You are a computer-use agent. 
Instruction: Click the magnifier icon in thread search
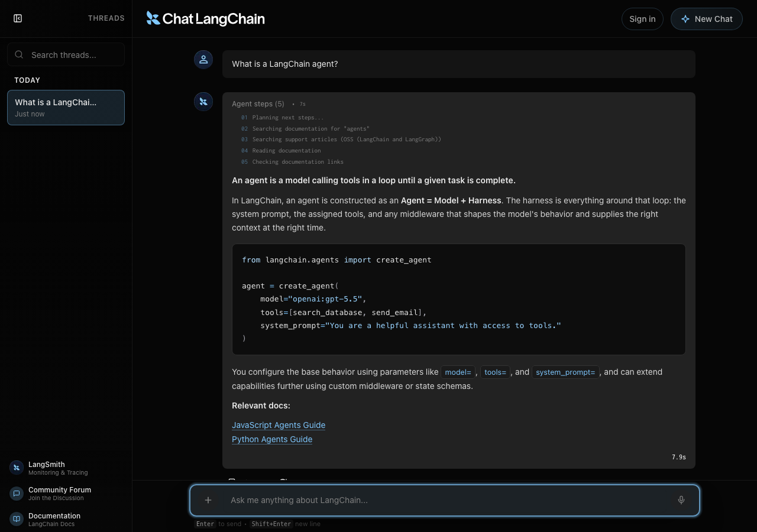coord(19,54)
